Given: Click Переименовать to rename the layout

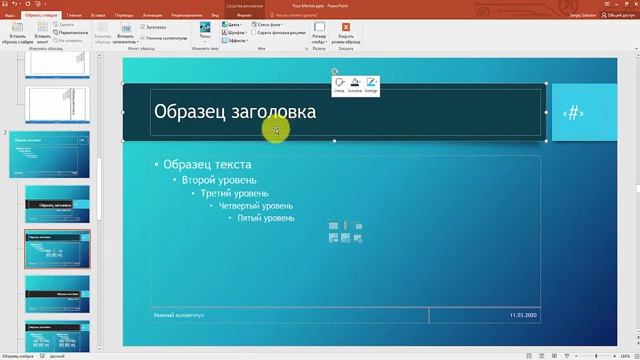Looking at the screenshot, I should [70, 33].
